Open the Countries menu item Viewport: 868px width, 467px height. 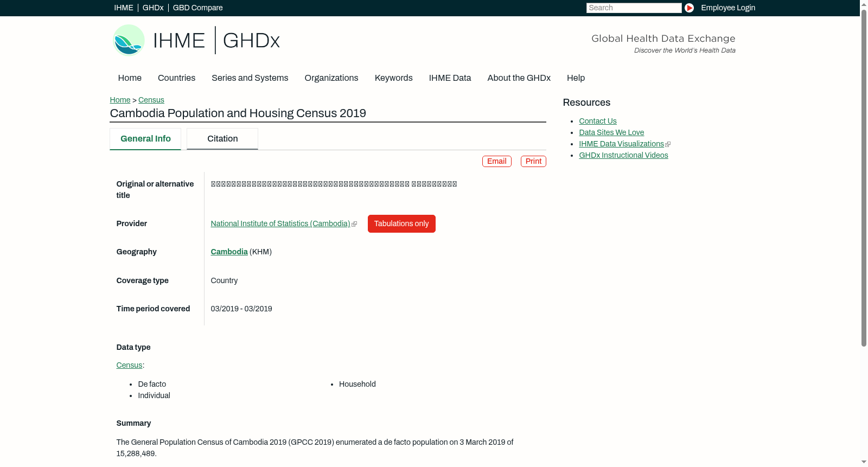tap(176, 78)
